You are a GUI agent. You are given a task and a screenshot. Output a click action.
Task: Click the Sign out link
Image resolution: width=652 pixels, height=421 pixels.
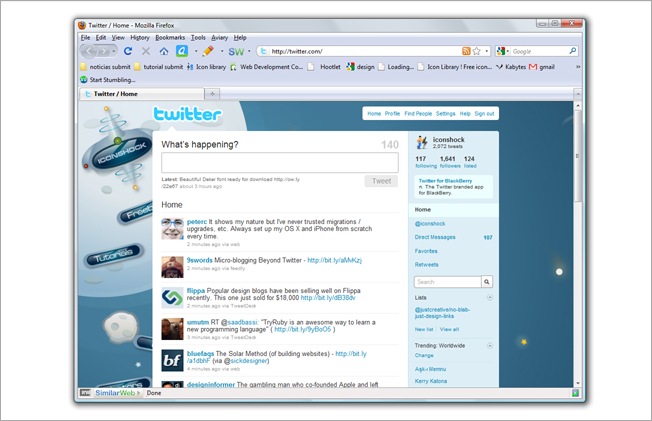pos(484,114)
